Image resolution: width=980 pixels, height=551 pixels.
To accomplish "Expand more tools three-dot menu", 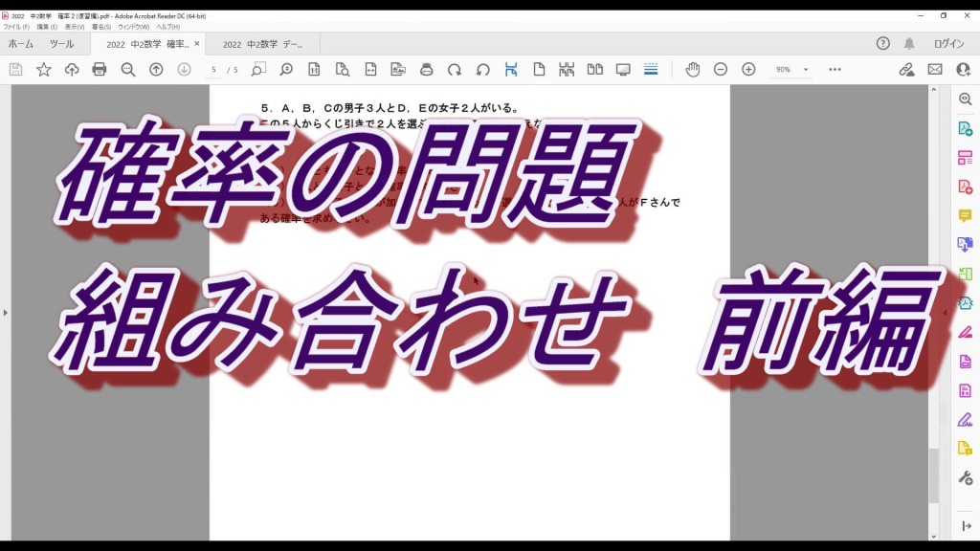I will tap(835, 70).
